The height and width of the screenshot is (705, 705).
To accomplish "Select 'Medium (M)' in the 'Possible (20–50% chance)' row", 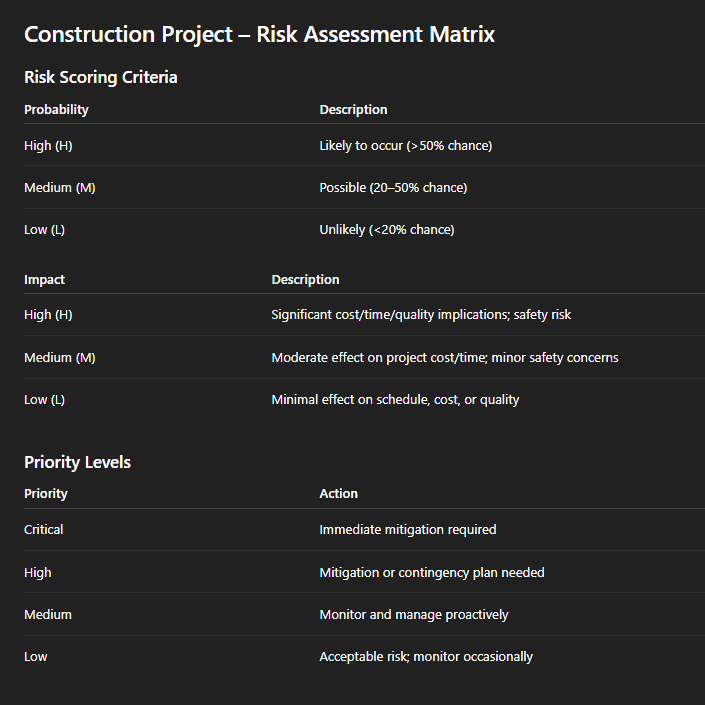I will (60, 187).
